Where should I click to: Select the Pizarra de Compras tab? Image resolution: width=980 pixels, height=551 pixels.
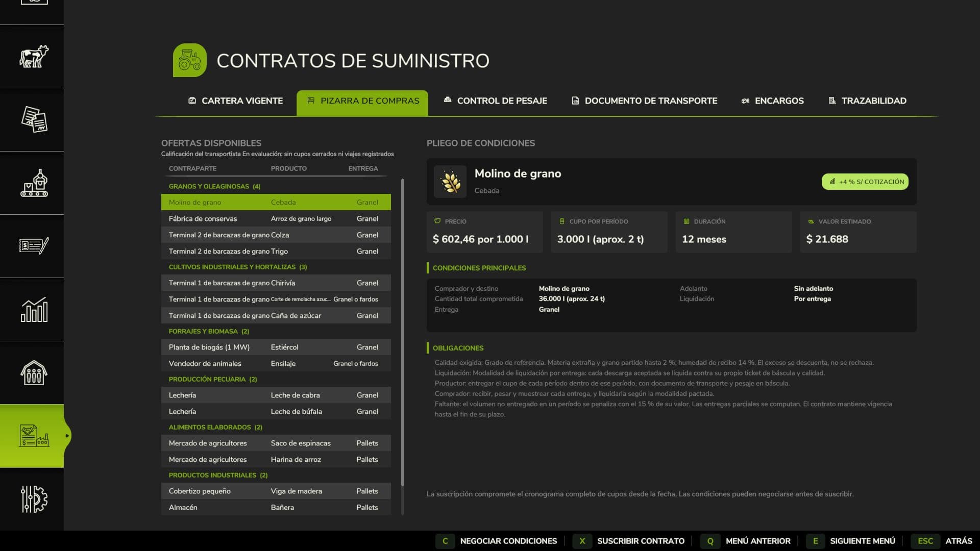[362, 103]
